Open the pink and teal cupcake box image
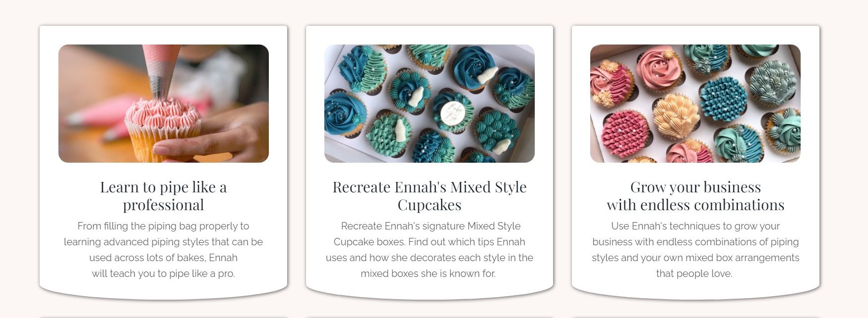The image size is (868, 318). pyautogui.click(x=695, y=103)
